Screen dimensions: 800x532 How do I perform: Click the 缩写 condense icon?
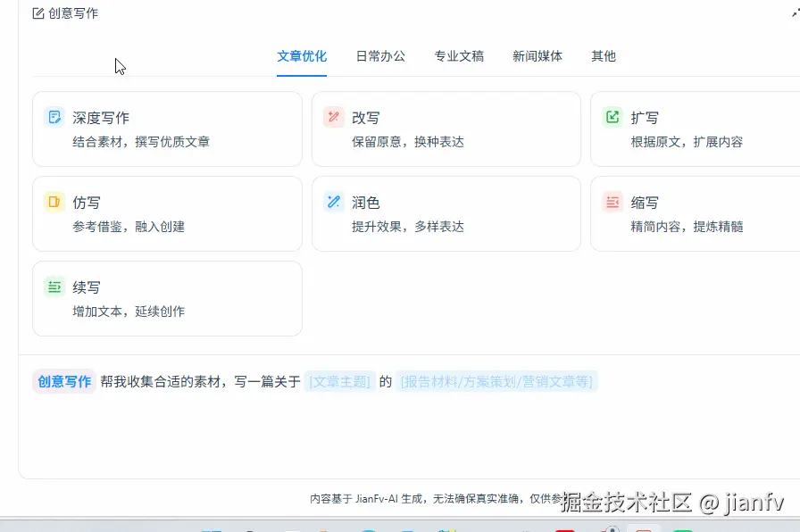(x=612, y=202)
